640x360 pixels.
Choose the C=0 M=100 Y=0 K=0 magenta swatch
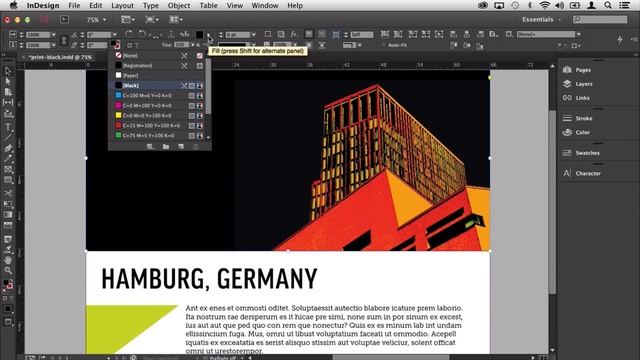click(x=157, y=105)
